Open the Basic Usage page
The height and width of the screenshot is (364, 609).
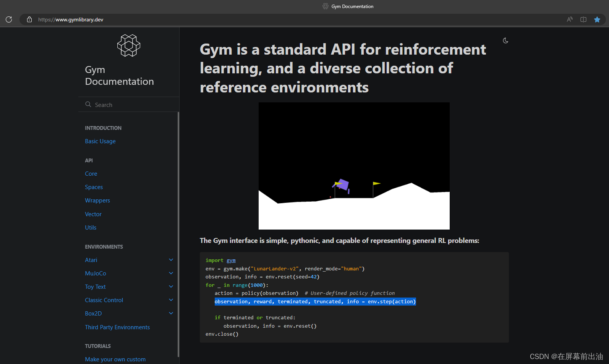(x=100, y=141)
